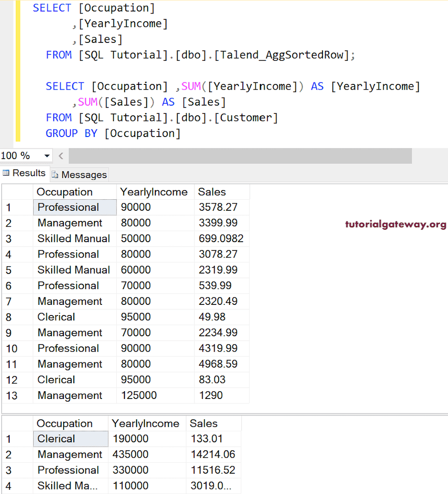Screen dimensions: 448x494
Task: Click the 190000 YearlyIncome cell
Action: pos(147,439)
